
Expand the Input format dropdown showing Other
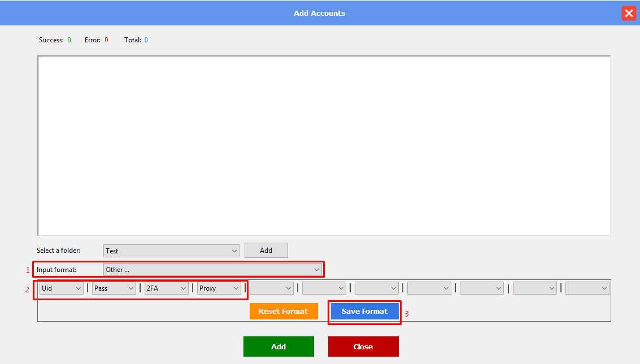213,270
